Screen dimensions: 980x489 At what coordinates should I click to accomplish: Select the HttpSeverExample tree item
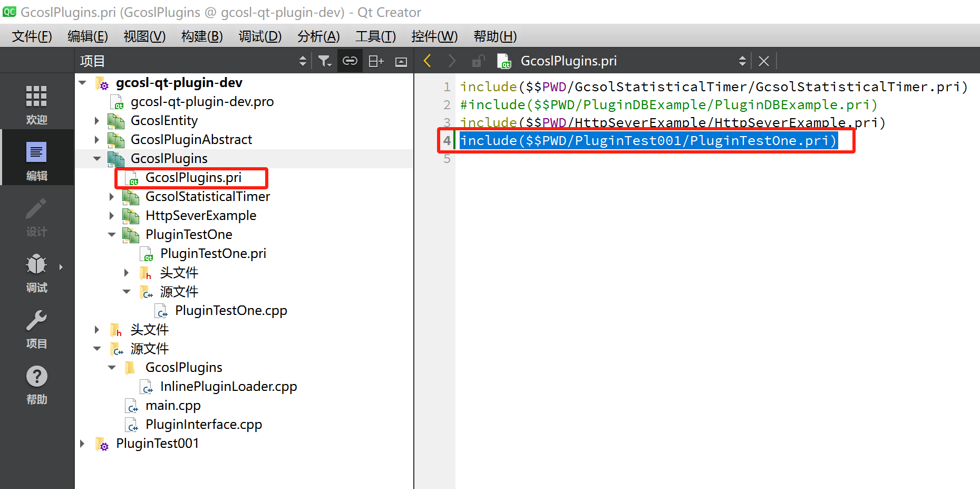(x=201, y=216)
